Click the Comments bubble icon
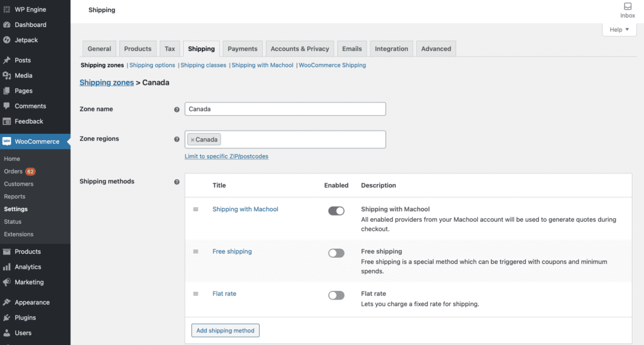 point(6,106)
